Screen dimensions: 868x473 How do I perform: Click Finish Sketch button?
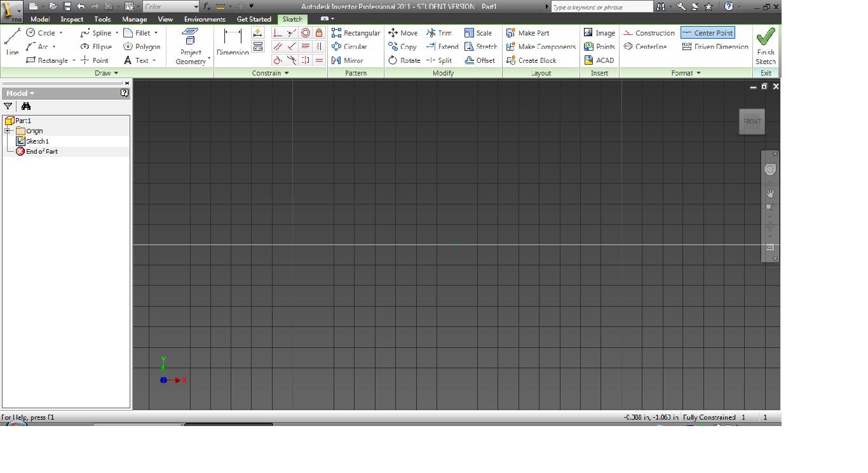[x=766, y=46]
